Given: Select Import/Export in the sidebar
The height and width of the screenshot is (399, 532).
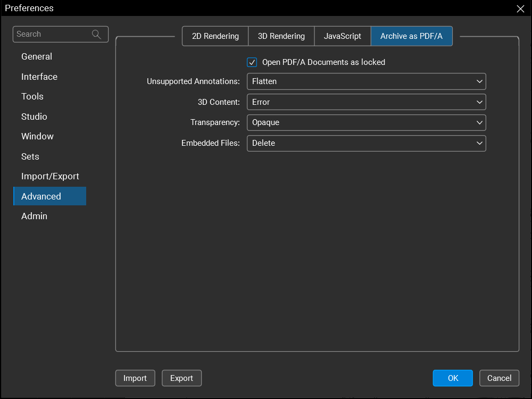Looking at the screenshot, I should pos(50,176).
